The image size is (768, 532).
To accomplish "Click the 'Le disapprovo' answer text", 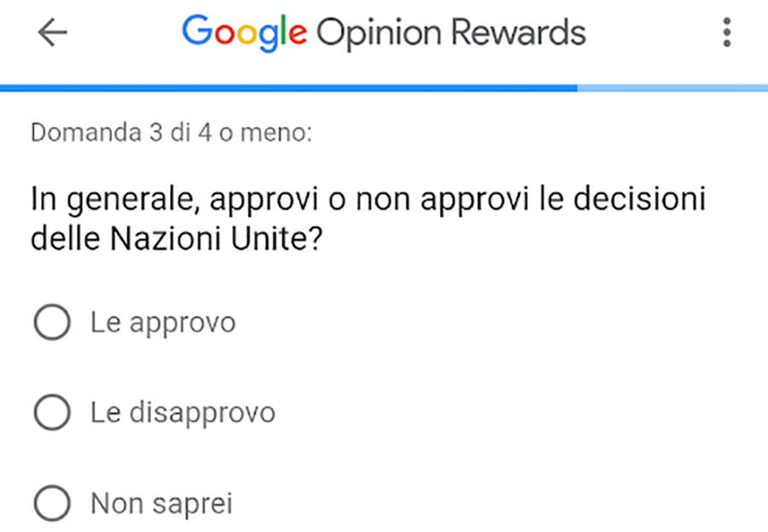I will (183, 413).
